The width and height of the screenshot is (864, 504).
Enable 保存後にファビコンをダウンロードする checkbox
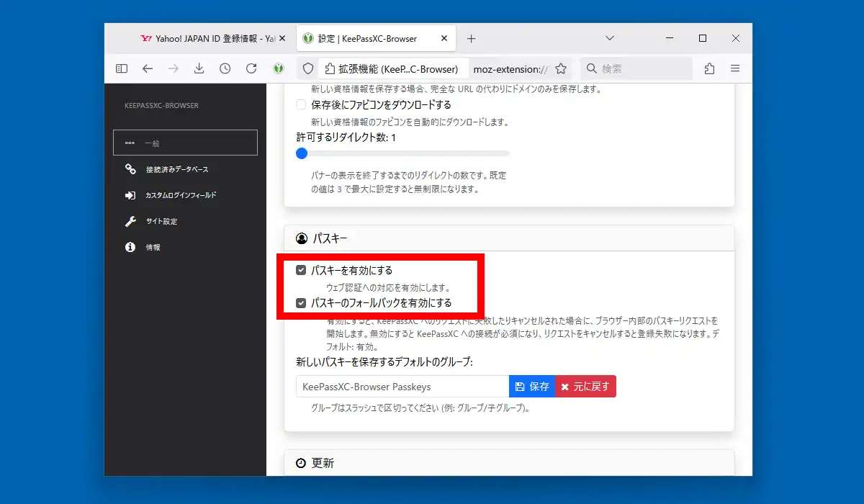tap(301, 105)
